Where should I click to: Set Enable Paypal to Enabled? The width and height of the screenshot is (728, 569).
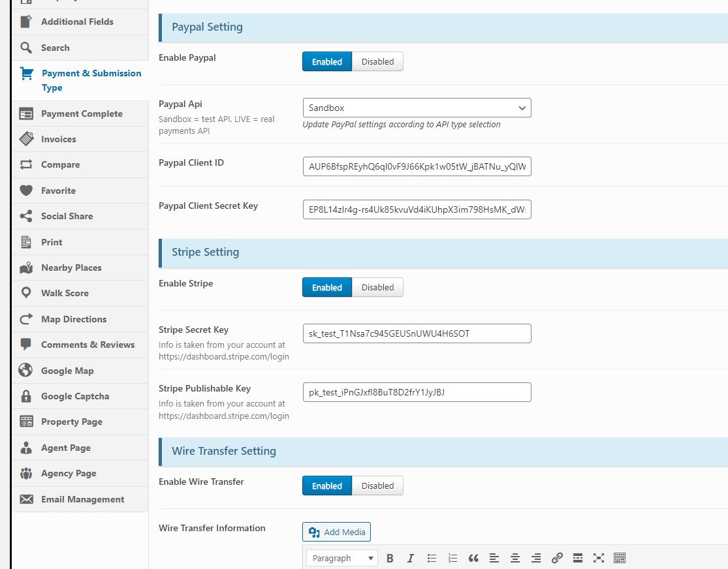(x=327, y=61)
